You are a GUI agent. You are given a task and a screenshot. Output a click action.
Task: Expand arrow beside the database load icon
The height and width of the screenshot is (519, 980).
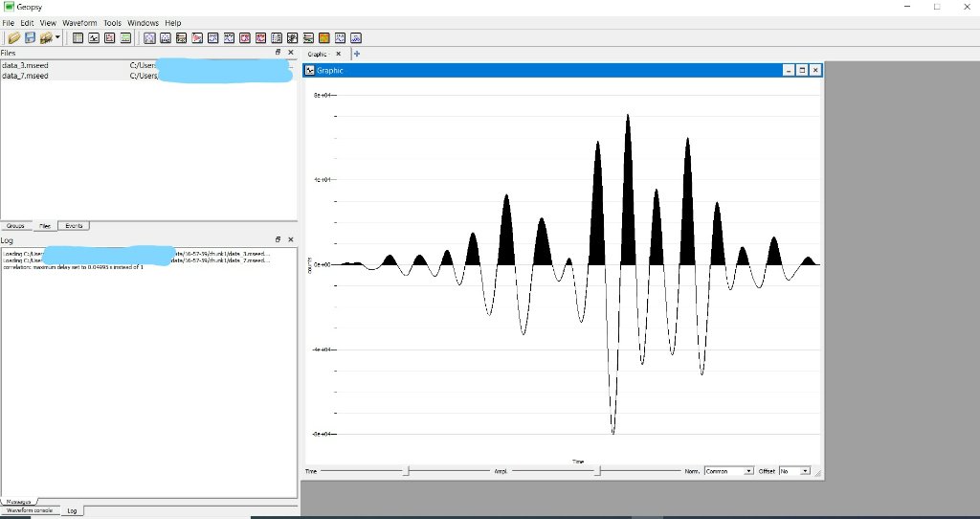pos(58,38)
